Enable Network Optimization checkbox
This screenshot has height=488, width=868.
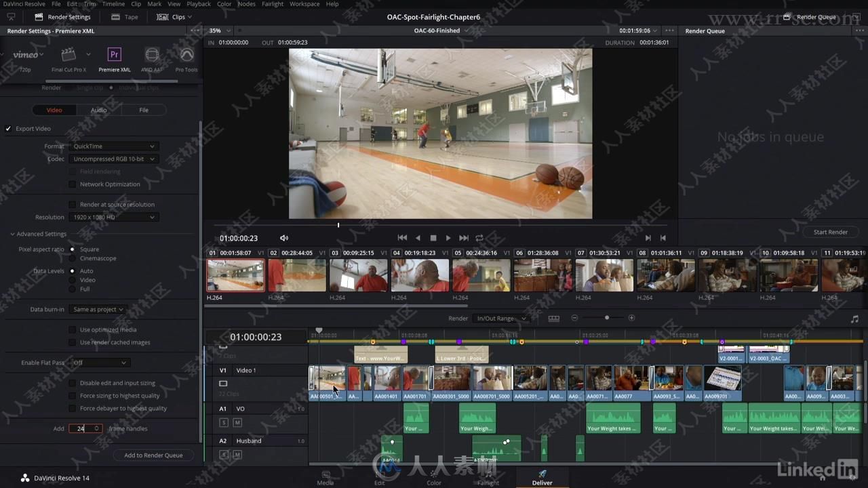pos(73,184)
